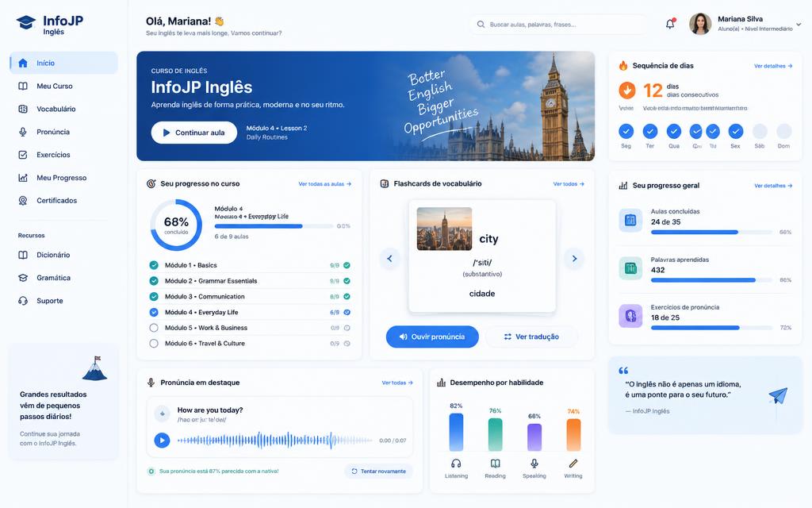Open Ver todas as aulas link
812x508 pixels.
[324, 184]
